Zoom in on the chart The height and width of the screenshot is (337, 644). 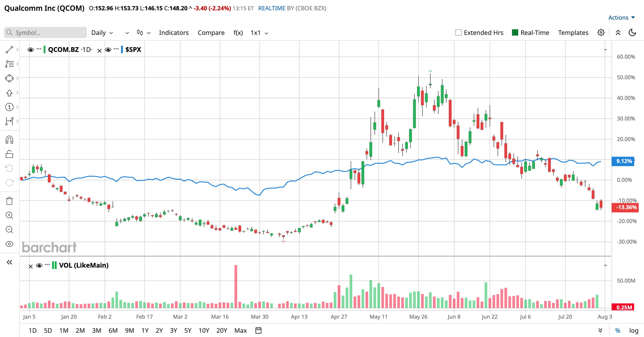click(x=9, y=215)
